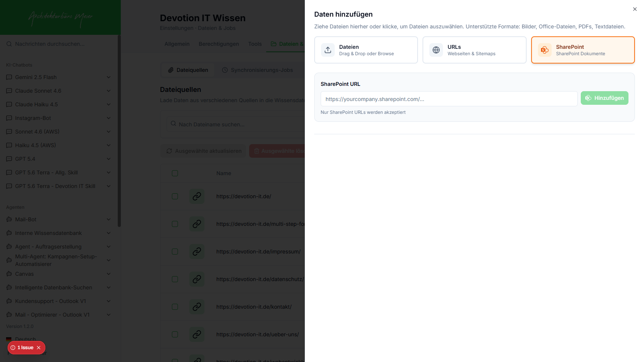
Task: Click link icon of the ueber-uns row
Action: point(197,334)
